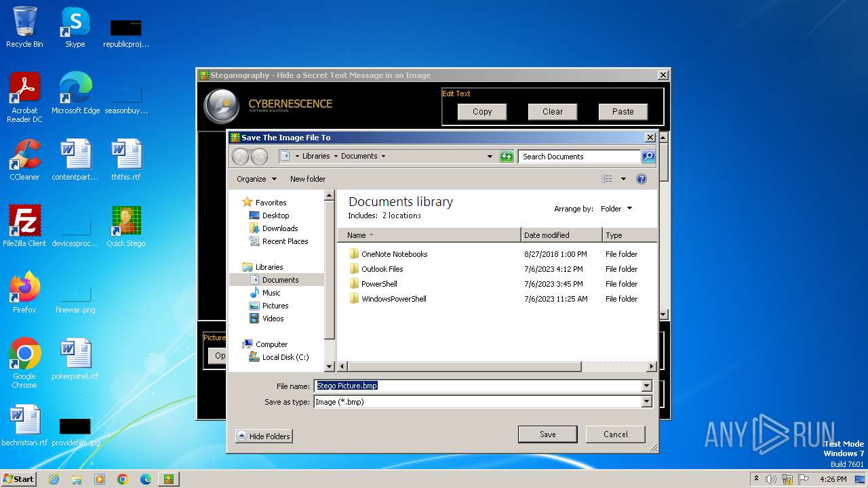Open the Organize dropdown menu
The height and width of the screenshot is (488, 868).
point(256,179)
